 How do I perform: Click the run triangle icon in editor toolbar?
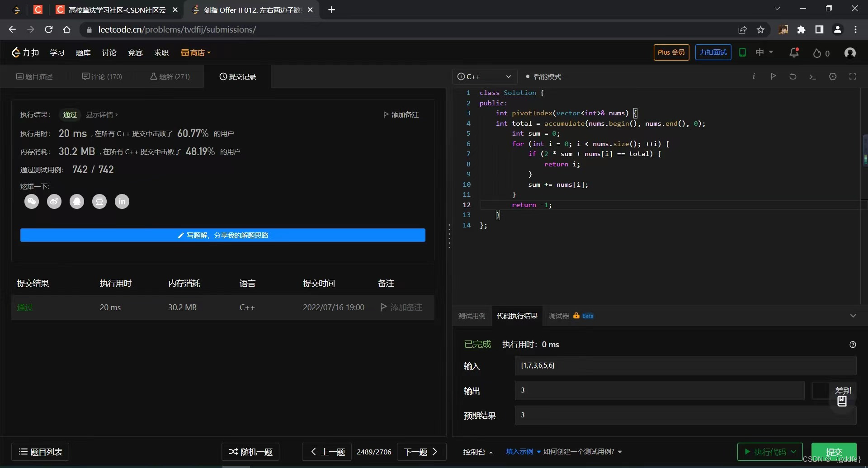pyautogui.click(x=774, y=76)
